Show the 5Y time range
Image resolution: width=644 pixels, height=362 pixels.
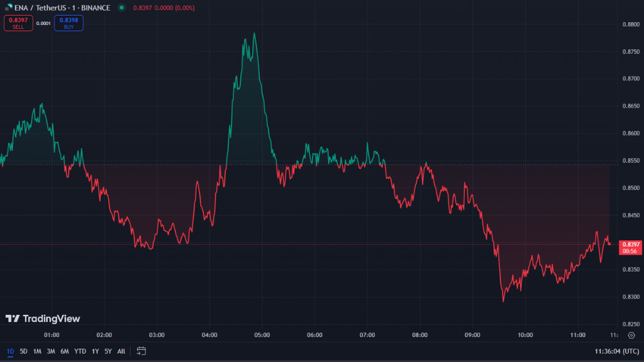[108, 351]
